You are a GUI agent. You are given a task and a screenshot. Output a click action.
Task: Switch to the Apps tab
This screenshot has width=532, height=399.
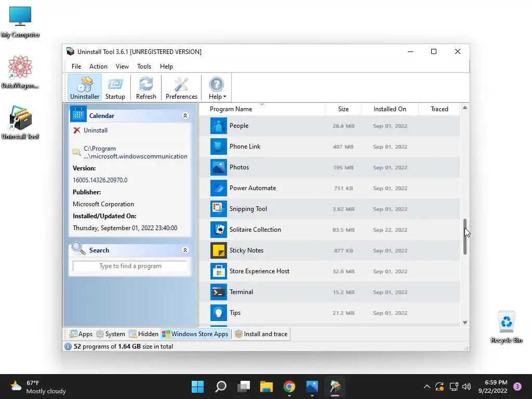pyautogui.click(x=81, y=334)
